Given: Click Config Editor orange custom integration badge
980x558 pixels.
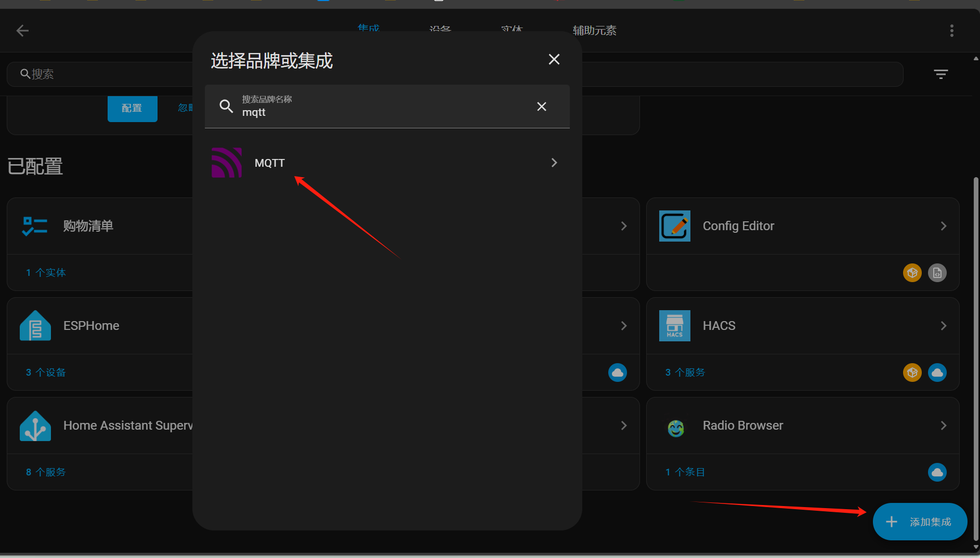Looking at the screenshot, I should pyautogui.click(x=912, y=273).
